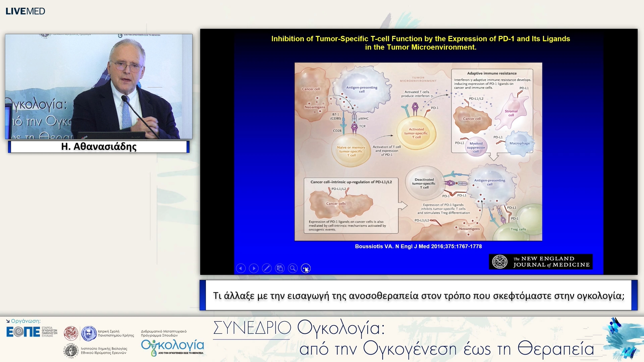This screenshot has height=362, width=644.
Task: Click the New England Journal of Medicine badge
Action: point(541,262)
